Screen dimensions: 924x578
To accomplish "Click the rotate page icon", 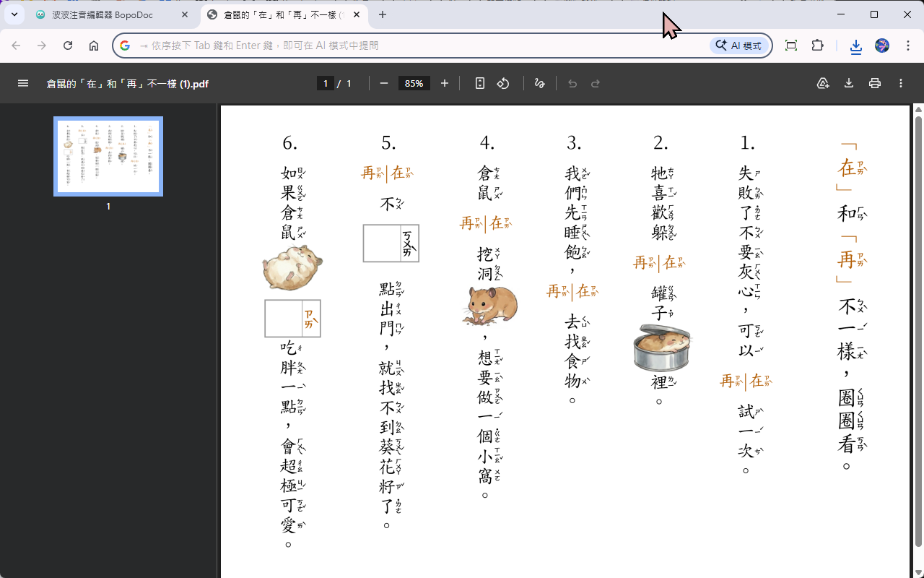I will (503, 83).
